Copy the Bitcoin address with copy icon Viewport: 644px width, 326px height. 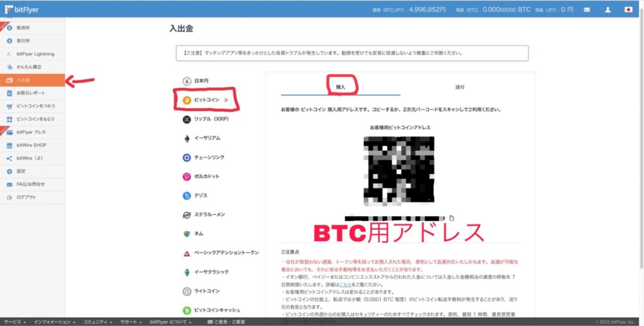click(452, 218)
